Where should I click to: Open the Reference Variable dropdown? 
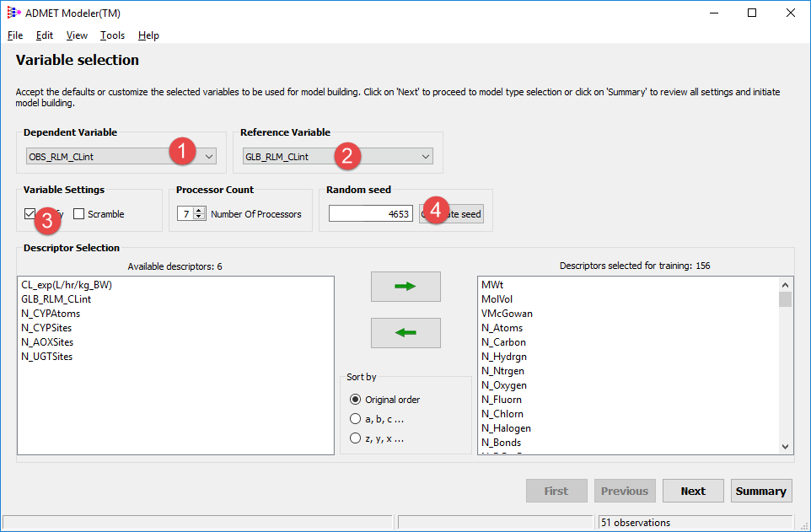coord(338,156)
